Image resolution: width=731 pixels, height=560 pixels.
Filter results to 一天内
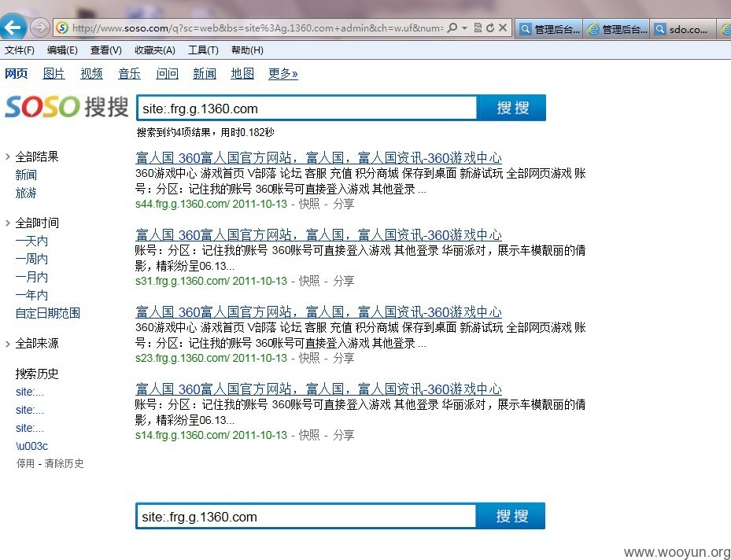31,241
